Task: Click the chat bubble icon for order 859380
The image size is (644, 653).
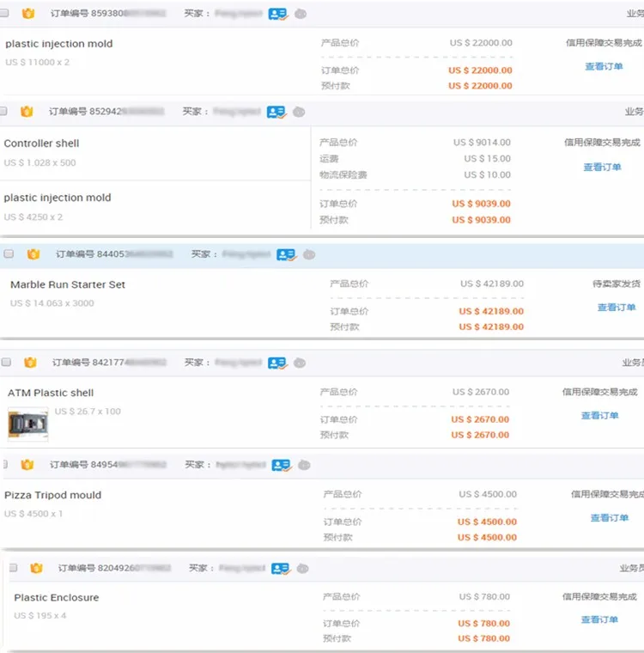Action: coord(301,14)
